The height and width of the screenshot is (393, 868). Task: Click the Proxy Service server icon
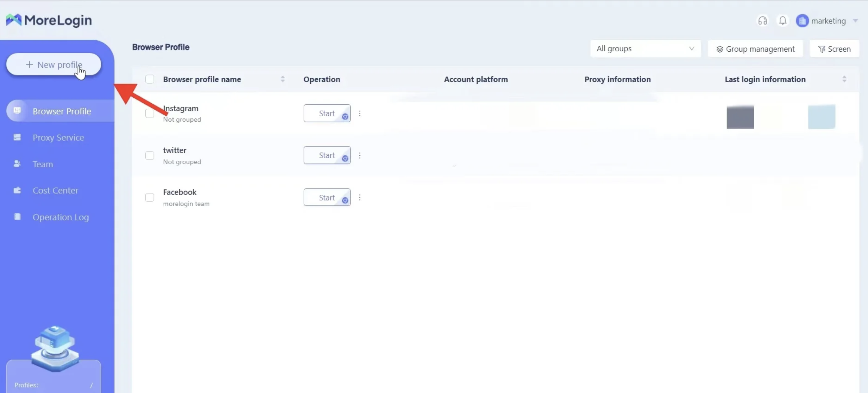(x=17, y=137)
